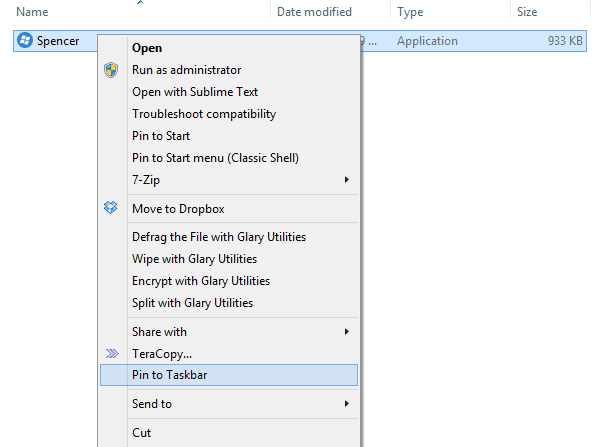Choose Split with Glary Utilities
The width and height of the screenshot is (600, 447).
pyautogui.click(x=229, y=303)
